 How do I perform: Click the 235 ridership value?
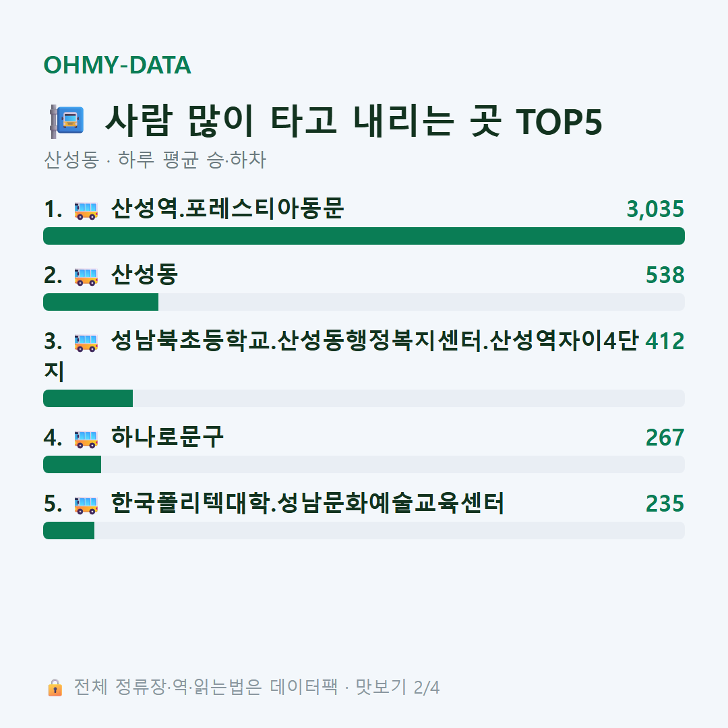665,504
